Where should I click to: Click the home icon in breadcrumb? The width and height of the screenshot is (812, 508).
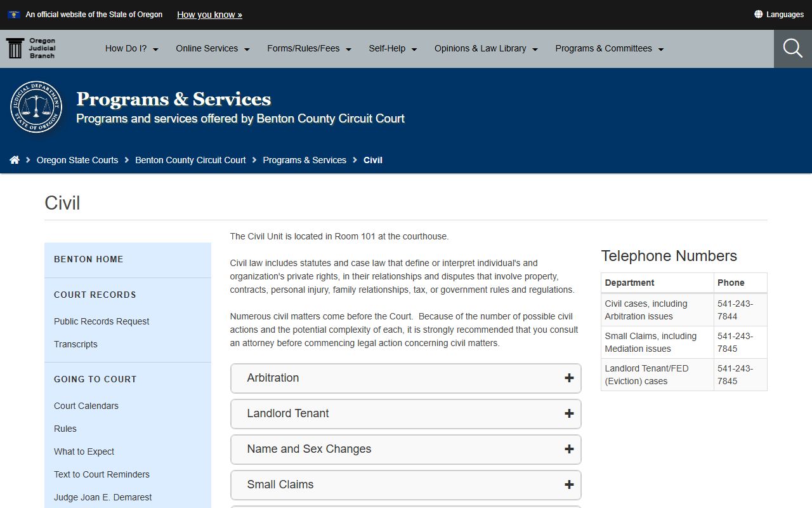[15, 160]
